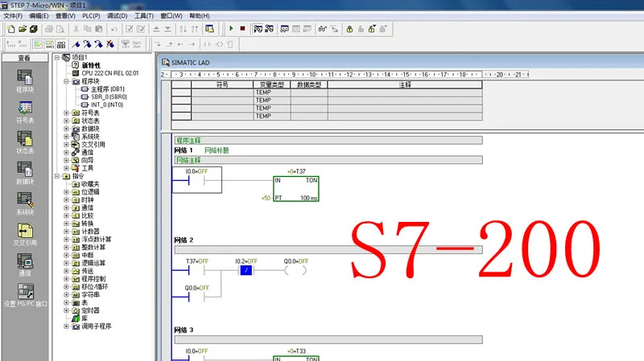The image size is (644, 361).
Task: Insert a coil with the coil toolbar icon
Action: 219,44
